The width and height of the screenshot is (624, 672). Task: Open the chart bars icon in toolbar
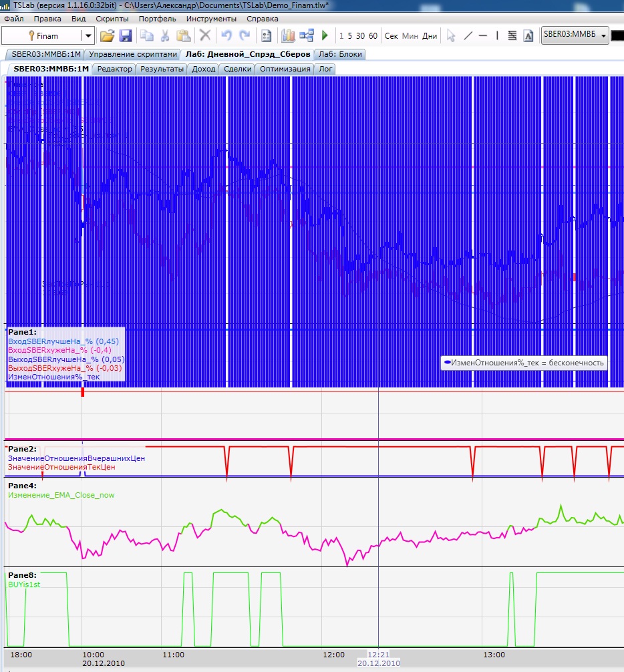click(289, 36)
